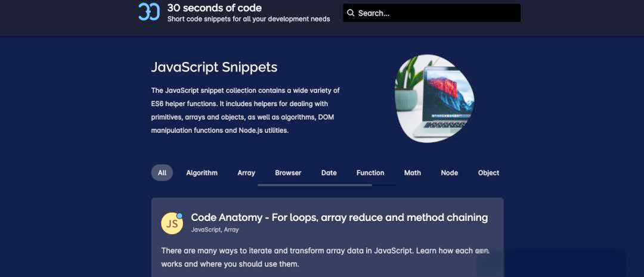
Task: Select the All filter tab
Action: (162, 173)
